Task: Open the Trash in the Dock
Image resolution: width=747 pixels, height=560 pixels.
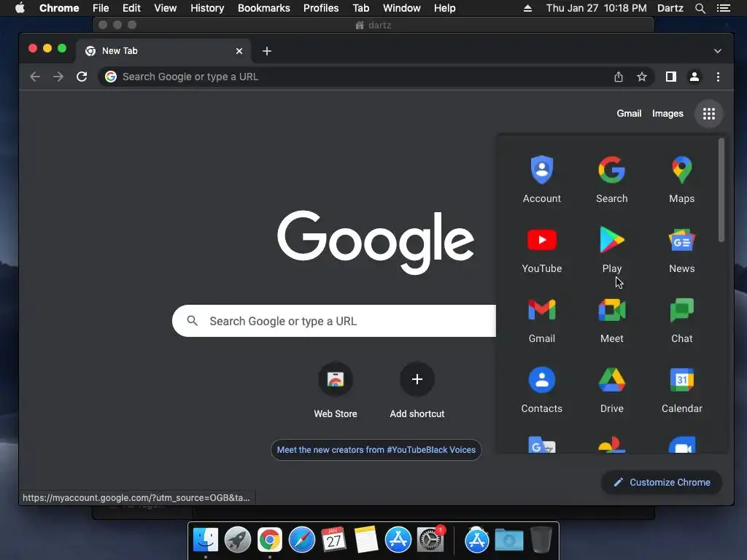Action: coord(541,540)
